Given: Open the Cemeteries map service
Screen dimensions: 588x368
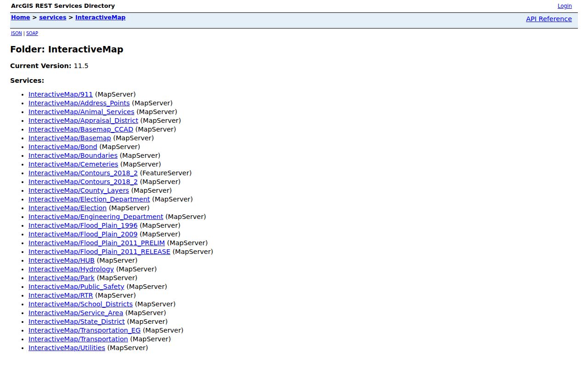Looking at the screenshot, I should 73,164.
